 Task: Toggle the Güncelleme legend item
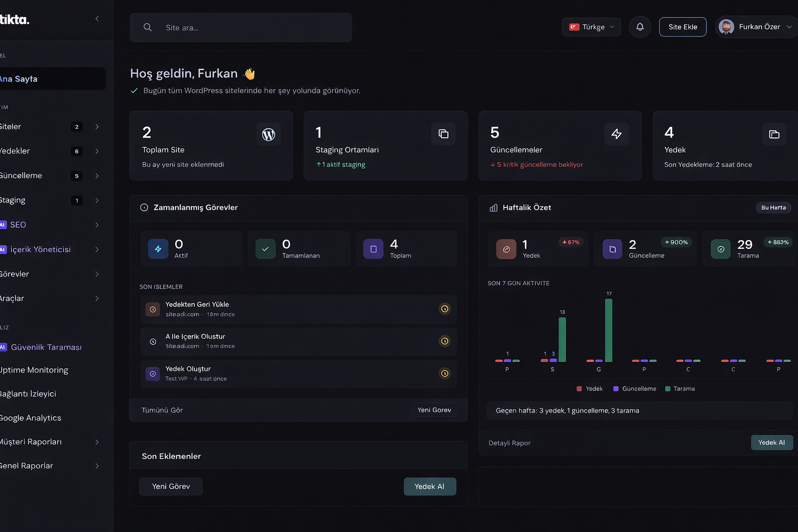(634, 388)
